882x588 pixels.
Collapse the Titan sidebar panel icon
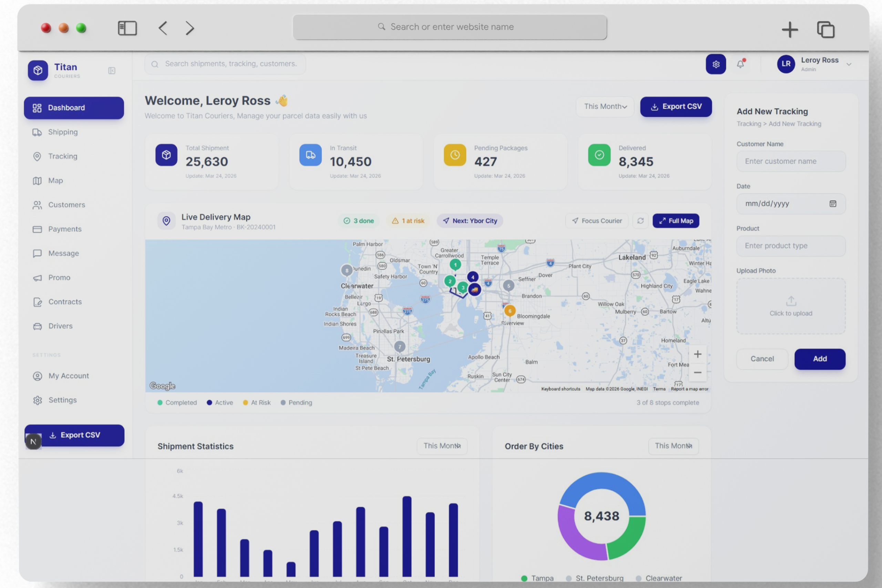(112, 71)
